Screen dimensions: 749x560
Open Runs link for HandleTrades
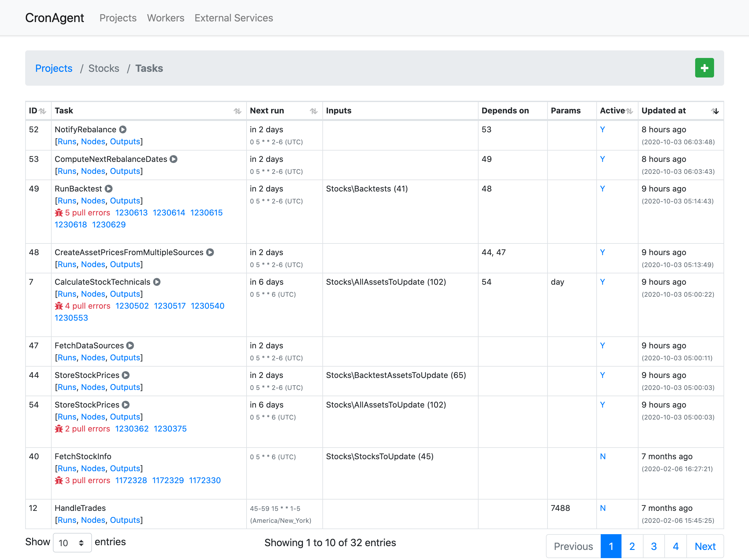(x=67, y=520)
